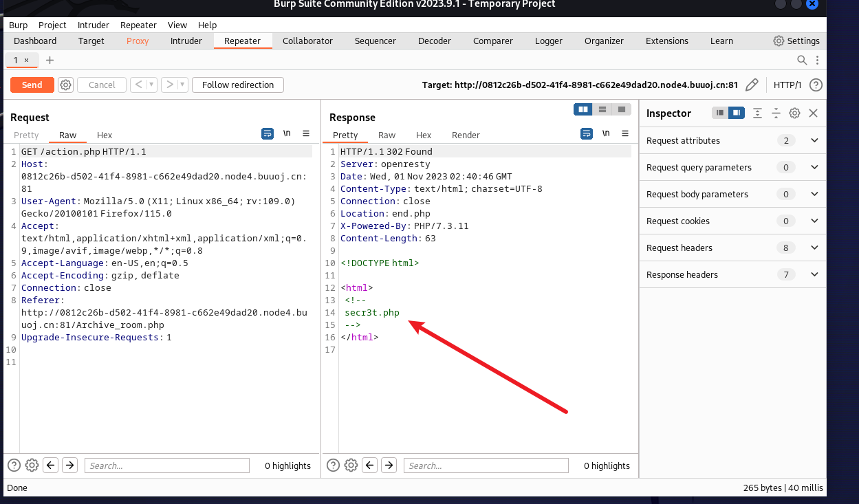
Task: Edit target with the pencil icon
Action: tap(752, 85)
